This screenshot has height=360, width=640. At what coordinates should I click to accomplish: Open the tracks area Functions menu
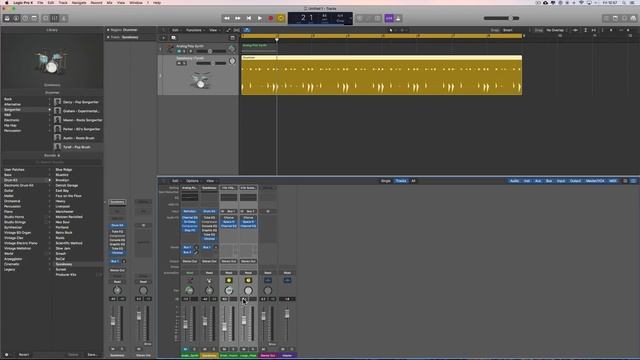(195, 30)
